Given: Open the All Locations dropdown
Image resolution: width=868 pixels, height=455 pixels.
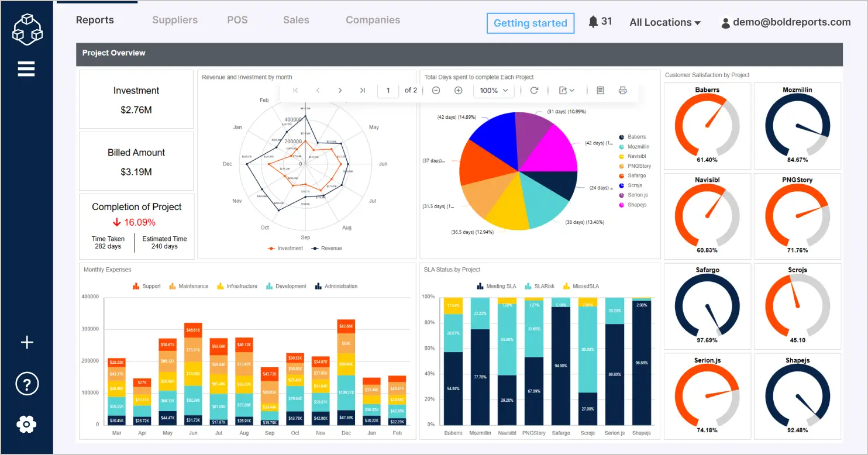Looking at the screenshot, I should pos(665,22).
